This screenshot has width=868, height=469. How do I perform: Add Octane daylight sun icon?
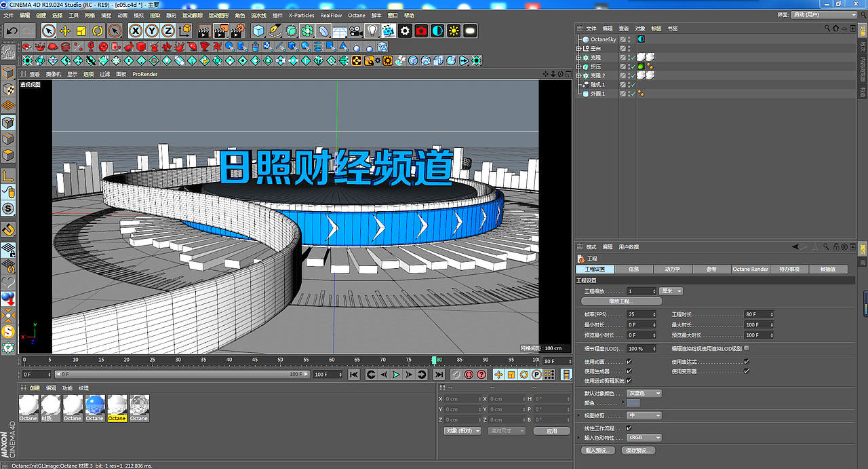point(454,31)
